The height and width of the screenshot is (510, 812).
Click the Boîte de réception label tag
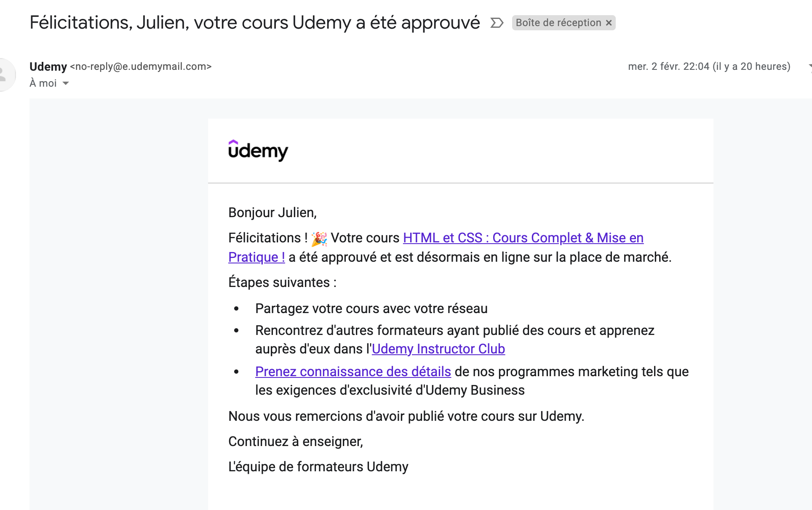pyautogui.click(x=558, y=23)
